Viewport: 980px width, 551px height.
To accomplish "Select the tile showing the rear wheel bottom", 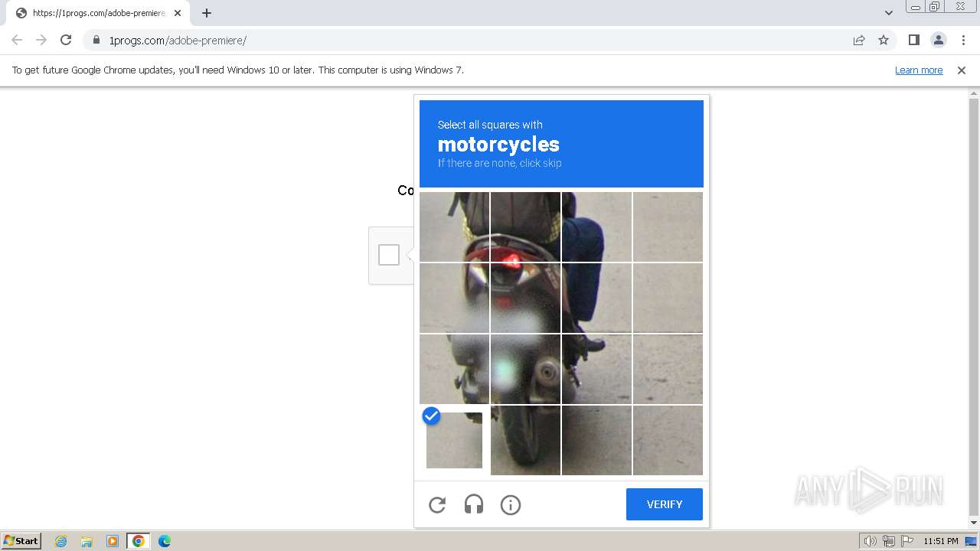I will 525,440.
